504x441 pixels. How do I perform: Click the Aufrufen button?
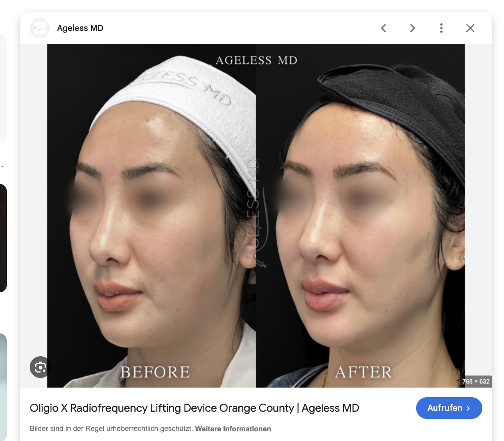449,408
